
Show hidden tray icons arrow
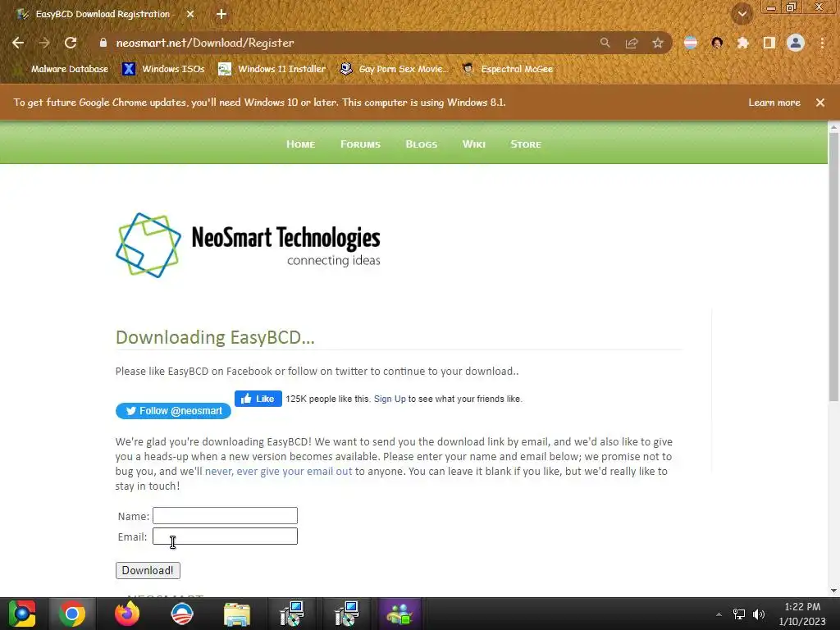pyautogui.click(x=719, y=614)
